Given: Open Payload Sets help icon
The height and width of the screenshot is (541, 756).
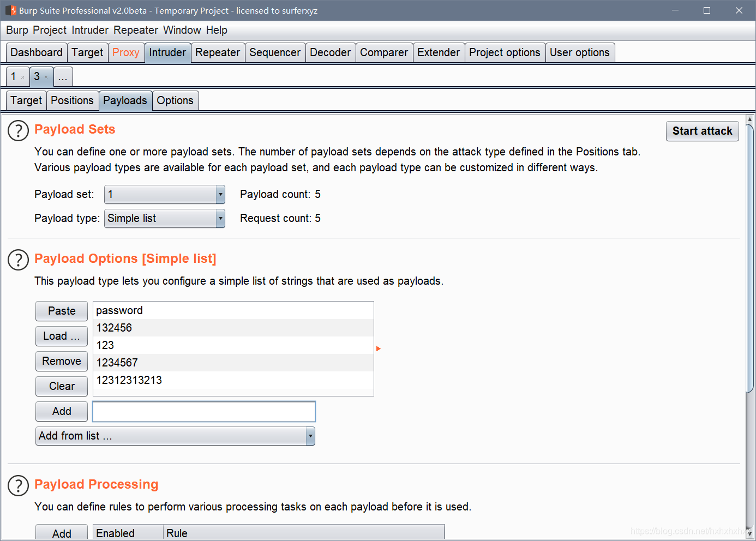Looking at the screenshot, I should [x=18, y=131].
